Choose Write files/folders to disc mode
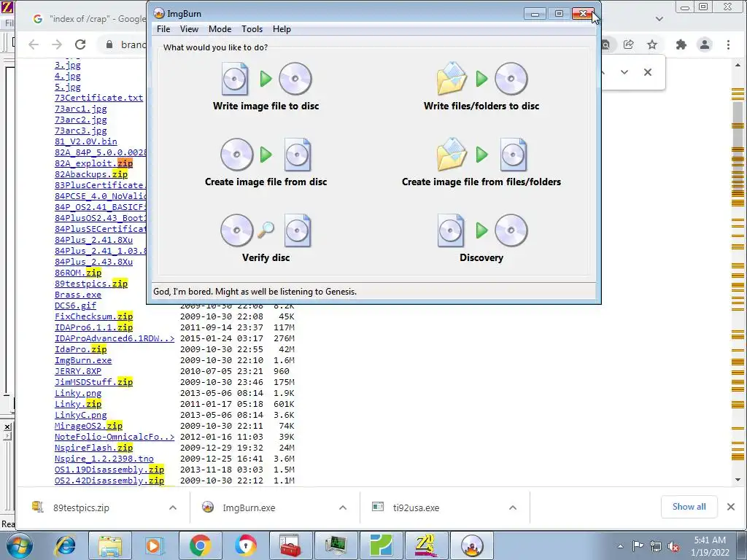The height and width of the screenshot is (560, 747). pos(481,87)
